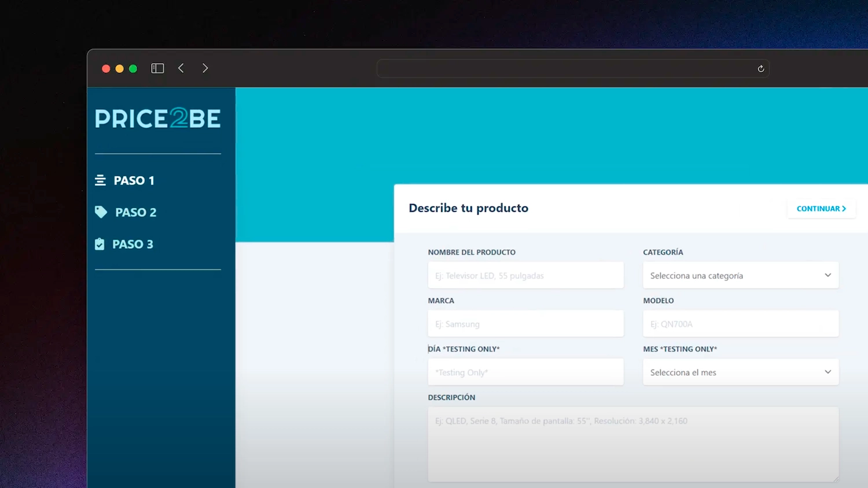The image size is (868, 488).
Task: Toggle the browser sidebar panel icon
Action: click(x=157, y=68)
